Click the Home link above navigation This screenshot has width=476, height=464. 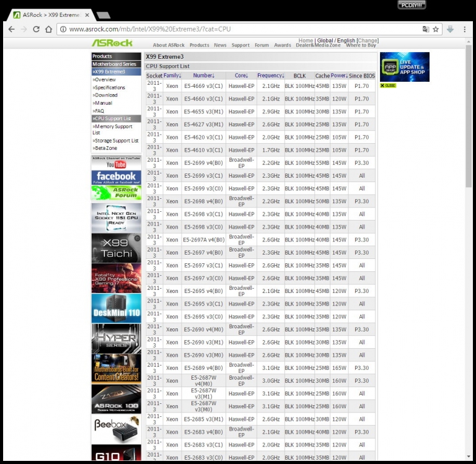(x=306, y=40)
